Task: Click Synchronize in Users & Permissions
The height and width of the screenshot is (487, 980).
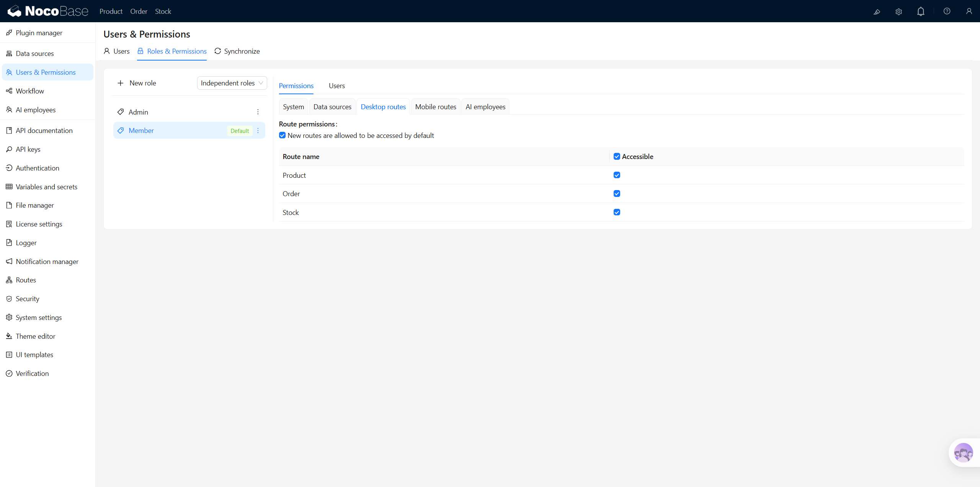Action: pyautogui.click(x=237, y=51)
